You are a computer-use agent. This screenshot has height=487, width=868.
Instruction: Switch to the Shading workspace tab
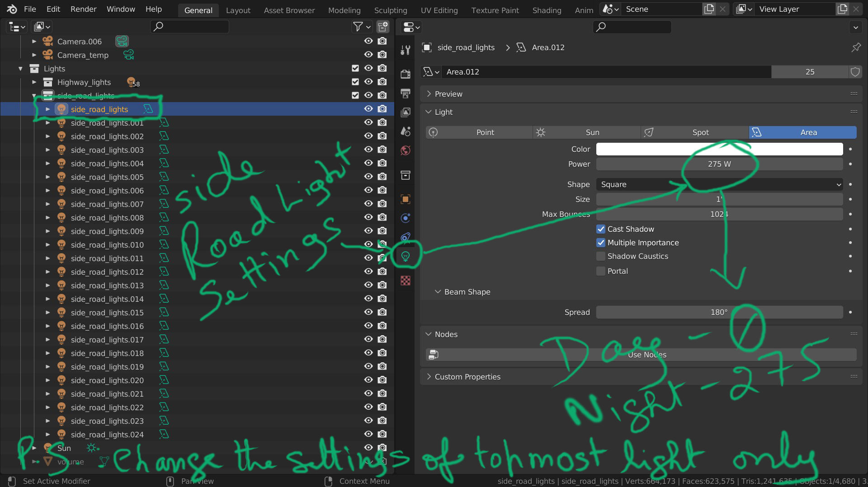547,10
